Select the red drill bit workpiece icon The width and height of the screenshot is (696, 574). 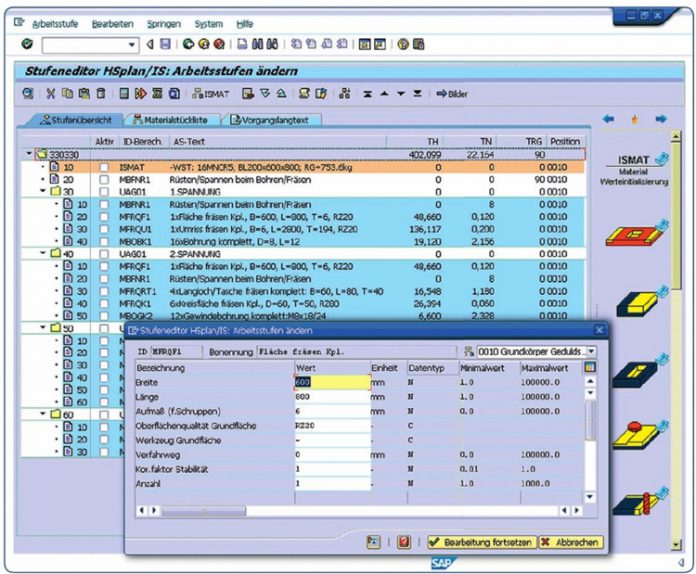tap(639, 502)
